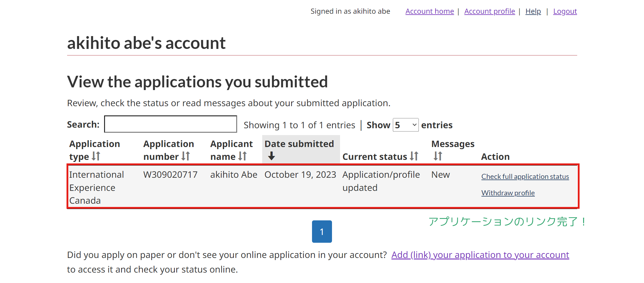Image resolution: width=644 pixels, height=283 pixels.
Task: Click the Application type column header
Action: pos(95,144)
